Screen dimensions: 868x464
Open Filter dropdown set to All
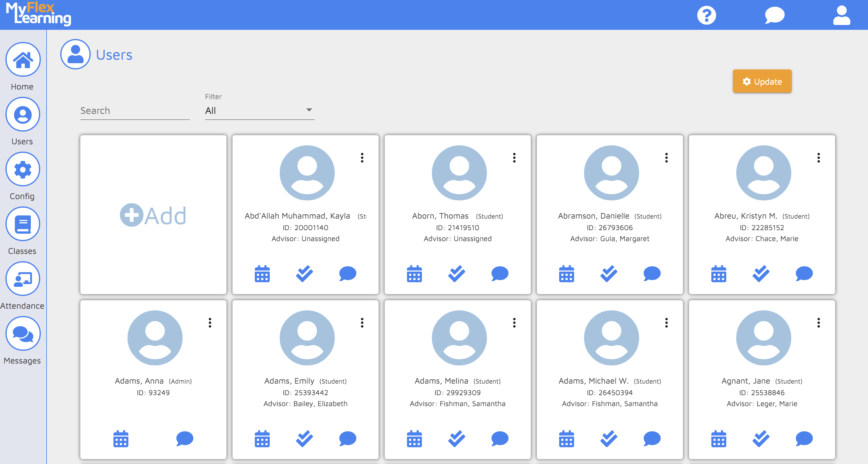259,111
